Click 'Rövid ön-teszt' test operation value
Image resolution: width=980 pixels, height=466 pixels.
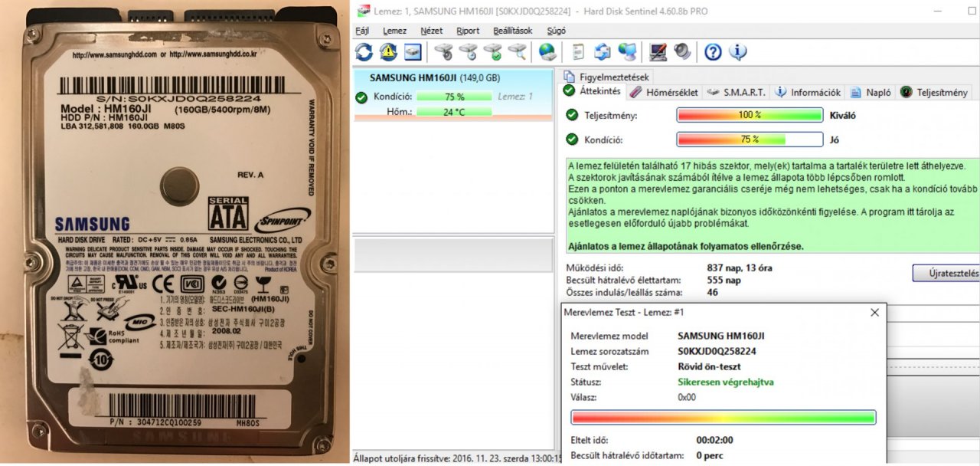coord(710,366)
